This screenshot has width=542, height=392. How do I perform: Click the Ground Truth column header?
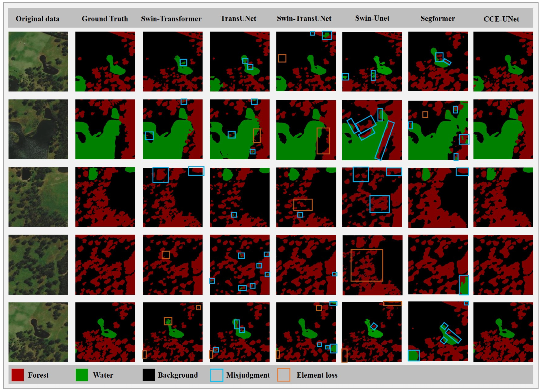(105, 19)
